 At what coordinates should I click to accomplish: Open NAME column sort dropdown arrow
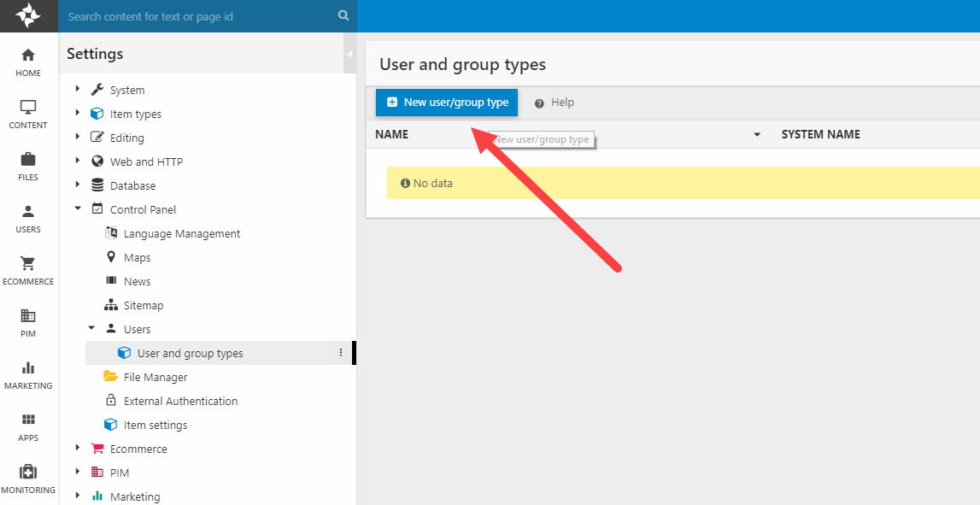click(757, 135)
